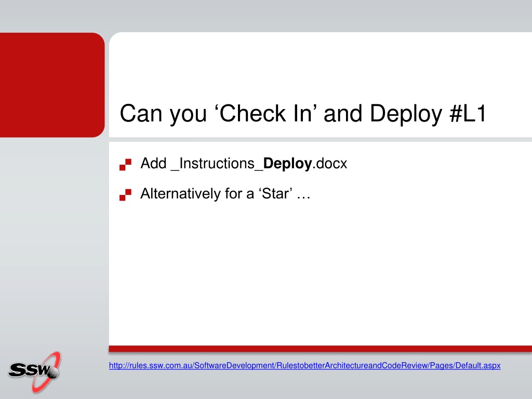The width and height of the screenshot is (532, 399).
Task: Select the slide title 'Can you 'Check In' and Deploy #L1'
Action: 303,114
